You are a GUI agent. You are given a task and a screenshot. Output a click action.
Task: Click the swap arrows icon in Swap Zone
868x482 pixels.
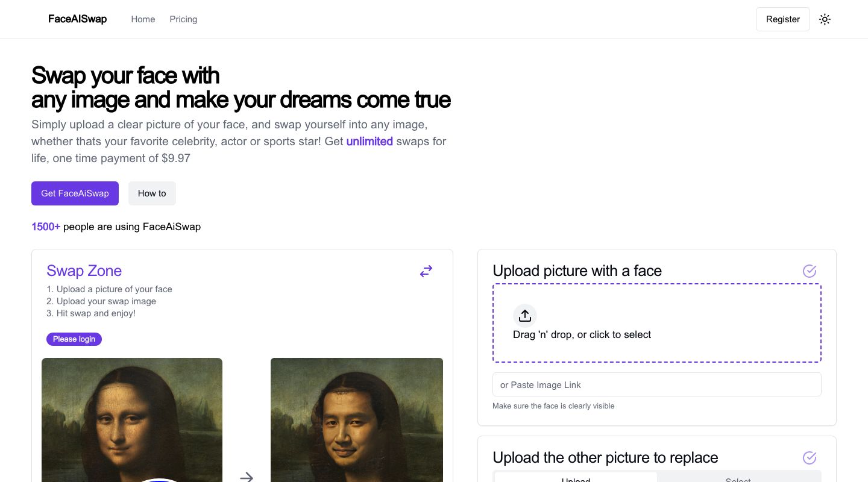tap(426, 271)
